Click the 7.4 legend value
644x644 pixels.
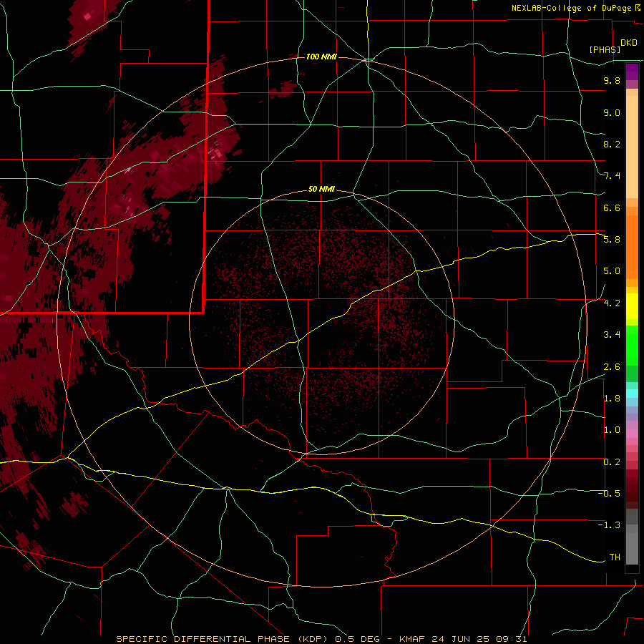pyautogui.click(x=612, y=176)
